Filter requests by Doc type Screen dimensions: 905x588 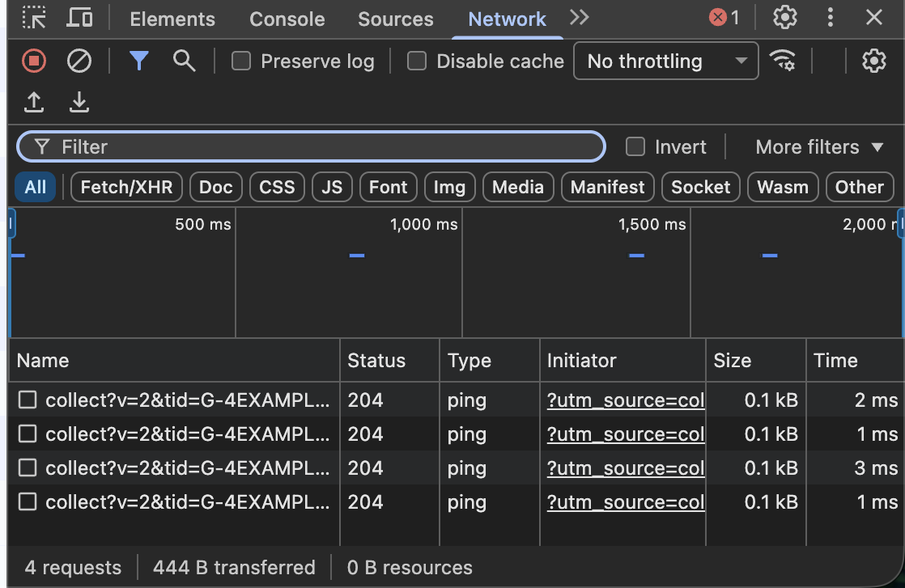(216, 188)
